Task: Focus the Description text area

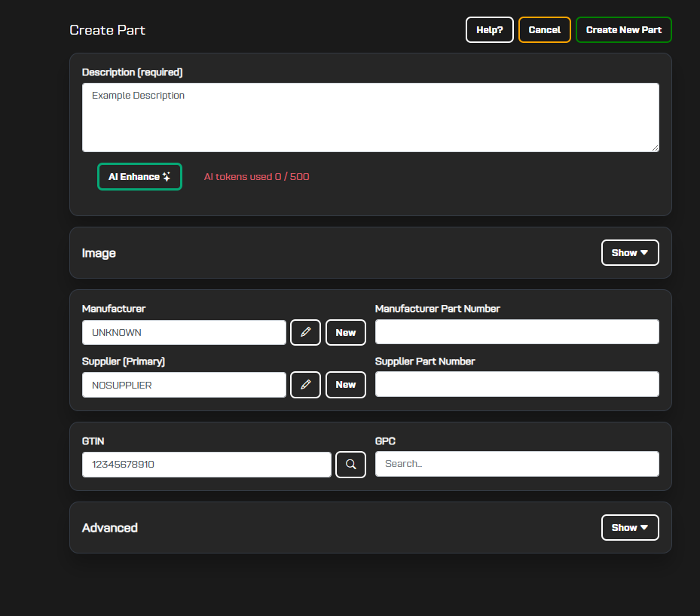Action: [371, 117]
